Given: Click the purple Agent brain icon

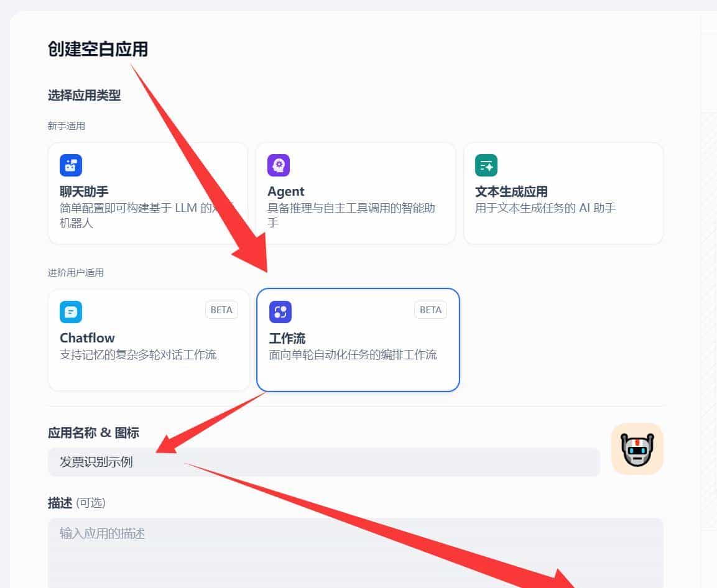Looking at the screenshot, I should (279, 165).
